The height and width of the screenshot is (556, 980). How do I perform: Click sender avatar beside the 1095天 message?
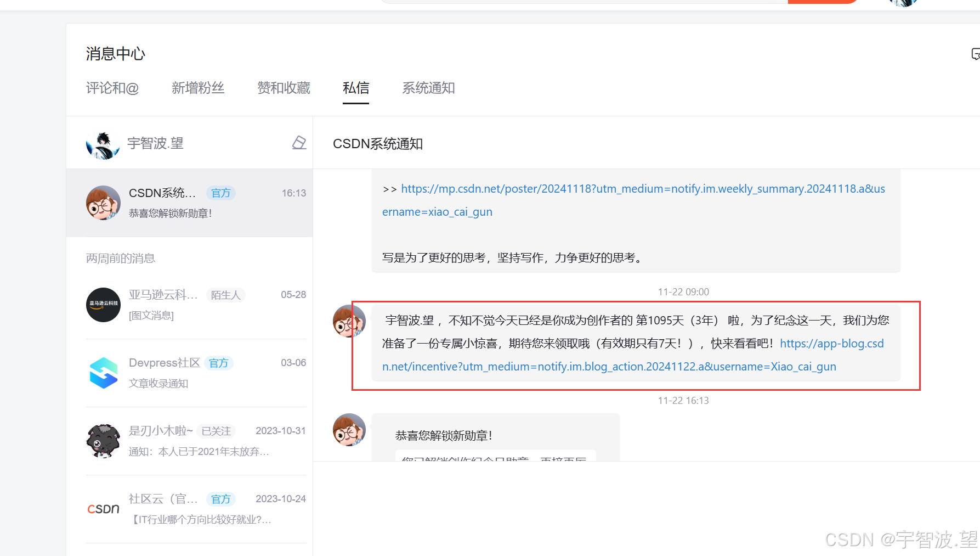349,321
